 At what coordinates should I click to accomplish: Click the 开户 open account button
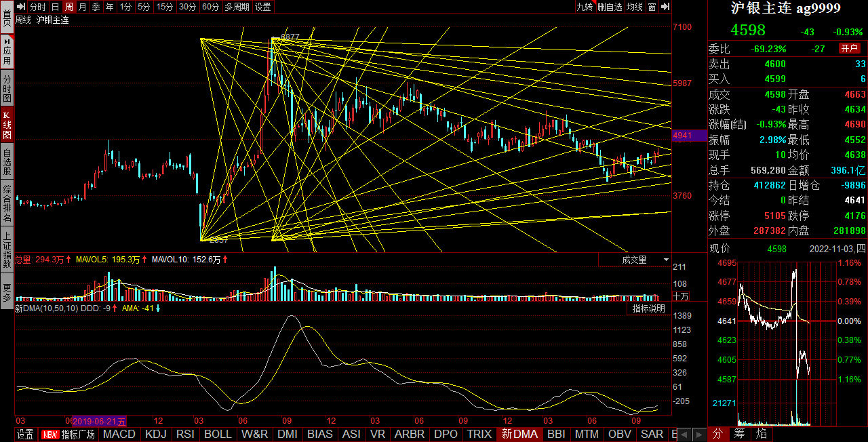point(850,49)
